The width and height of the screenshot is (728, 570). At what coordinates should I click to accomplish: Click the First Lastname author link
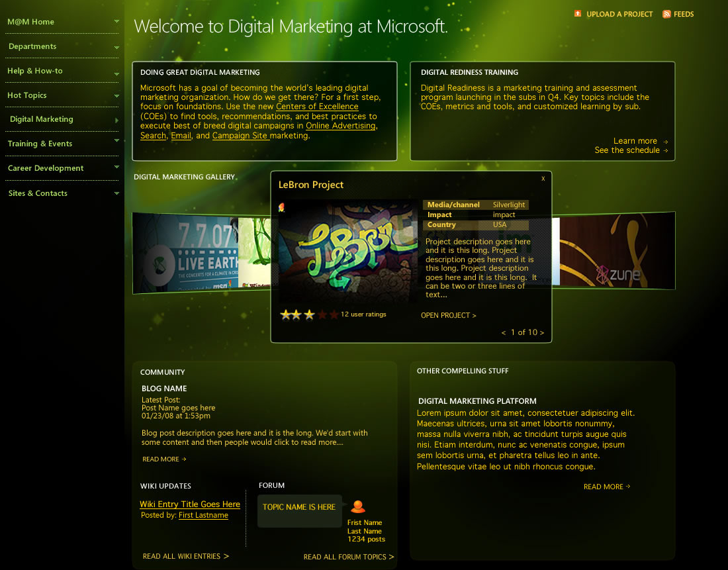pos(203,515)
